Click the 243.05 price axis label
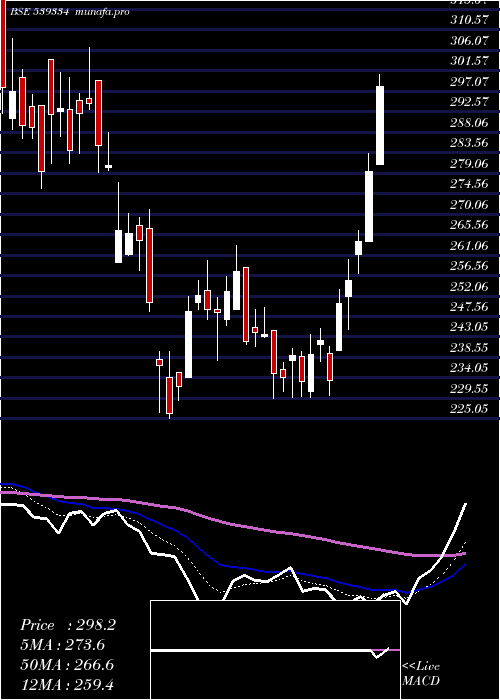The width and height of the screenshot is (500, 700). (x=469, y=327)
